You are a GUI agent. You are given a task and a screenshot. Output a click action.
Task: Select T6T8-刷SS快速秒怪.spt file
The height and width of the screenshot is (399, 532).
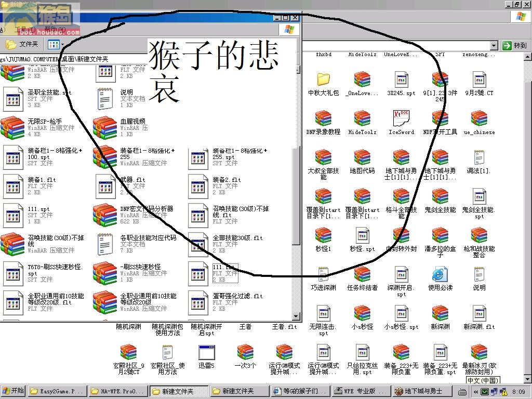click(43, 274)
